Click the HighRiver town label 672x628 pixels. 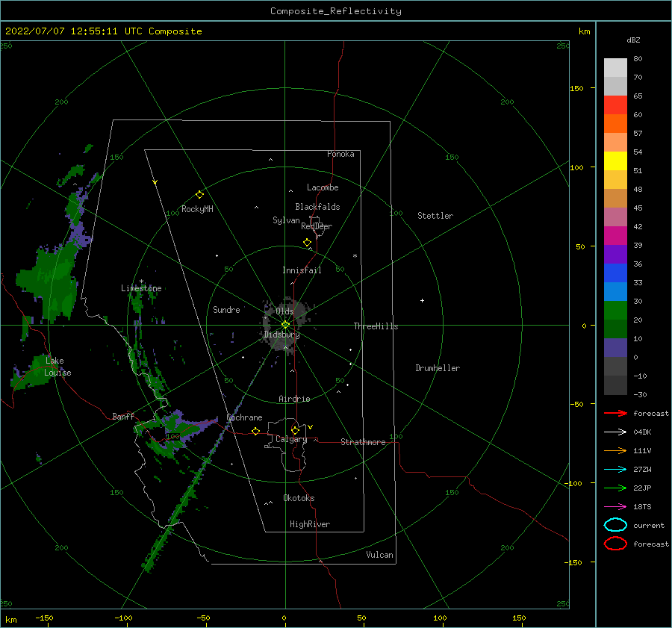pyautogui.click(x=310, y=524)
